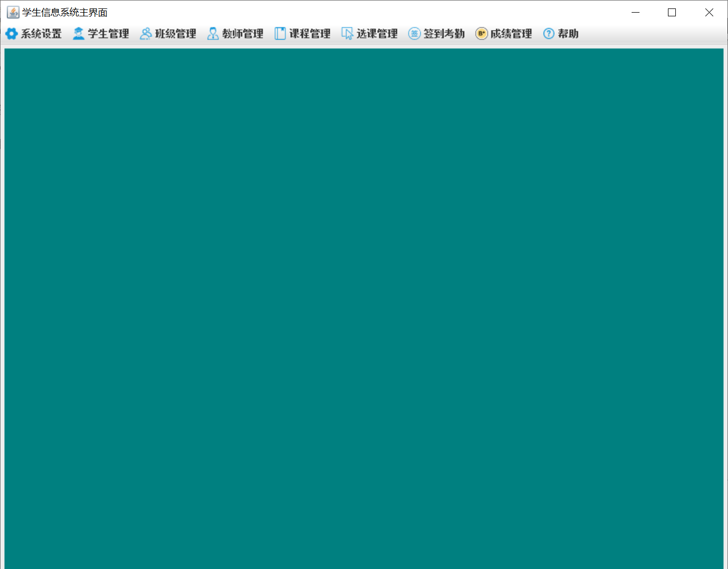Click the sign-in icon beside 签到考勤
This screenshot has height=569, width=728.
pyautogui.click(x=415, y=34)
